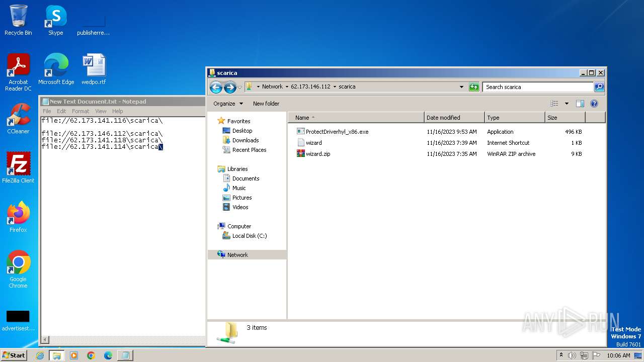This screenshot has width=644, height=362.
Task: Open the media player taskbar icon
Action: (74, 355)
